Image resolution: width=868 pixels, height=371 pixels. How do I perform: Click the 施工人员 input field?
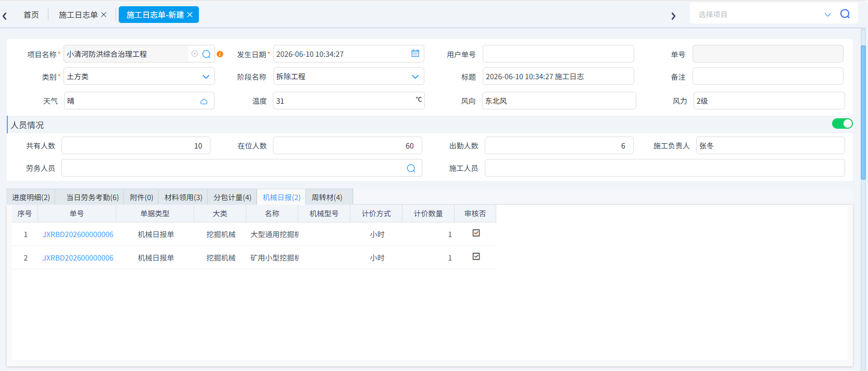(x=664, y=168)
